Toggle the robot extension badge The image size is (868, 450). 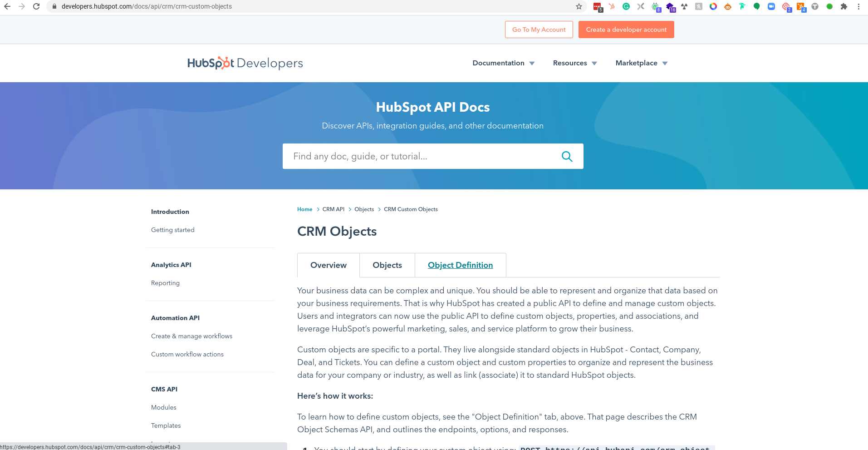pos(728,6)
